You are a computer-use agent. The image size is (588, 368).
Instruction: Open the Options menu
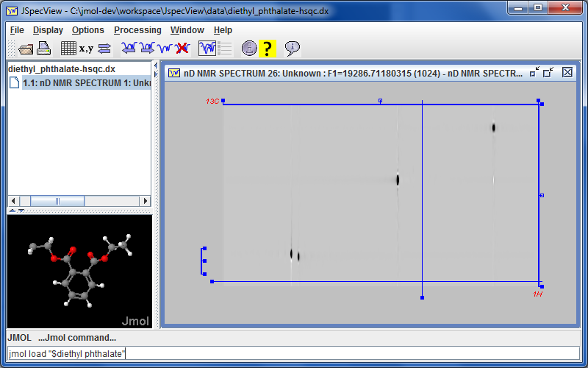pos(88,30)
